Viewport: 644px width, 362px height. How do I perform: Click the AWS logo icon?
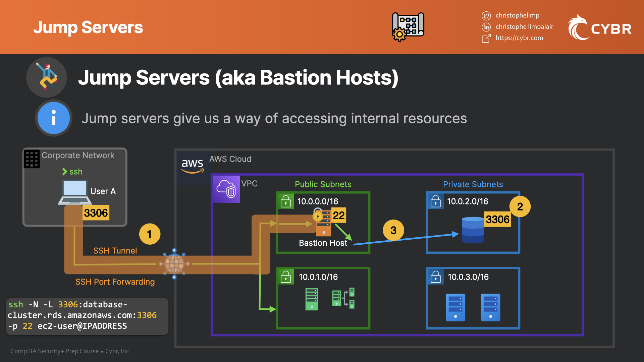click(193, 166)
